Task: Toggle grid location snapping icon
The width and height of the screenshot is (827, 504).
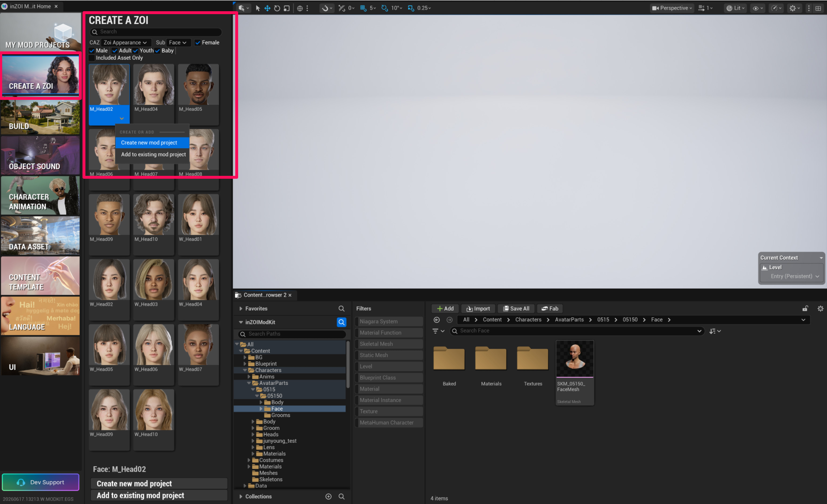Action: click(363, 8)
